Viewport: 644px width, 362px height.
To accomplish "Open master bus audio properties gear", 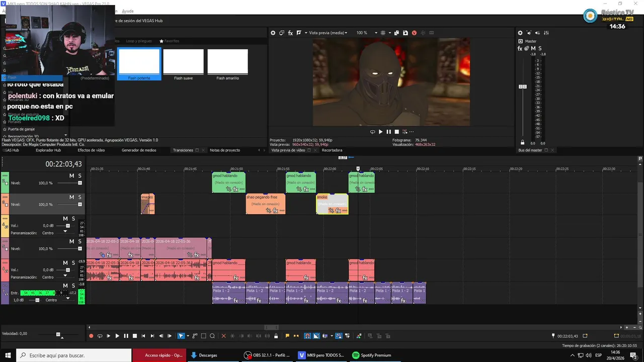I will pyautogui.click(x=520, y=33).
